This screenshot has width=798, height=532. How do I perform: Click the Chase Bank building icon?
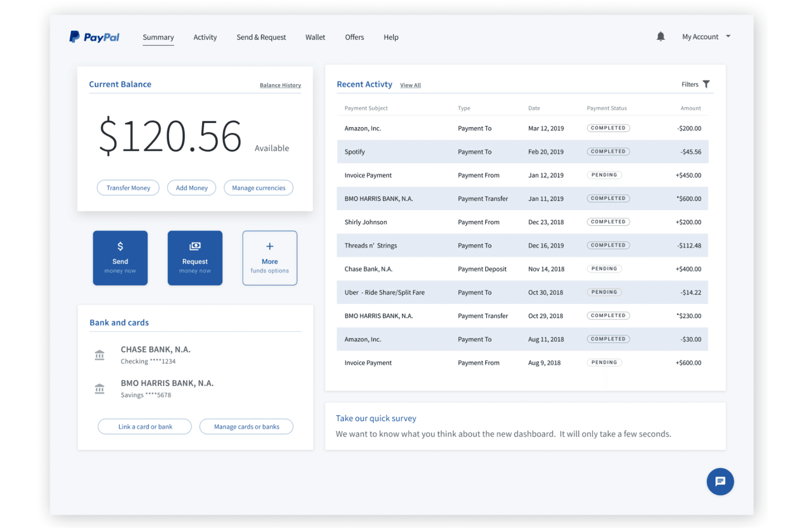pyautogui.click(x=100, y=355)
